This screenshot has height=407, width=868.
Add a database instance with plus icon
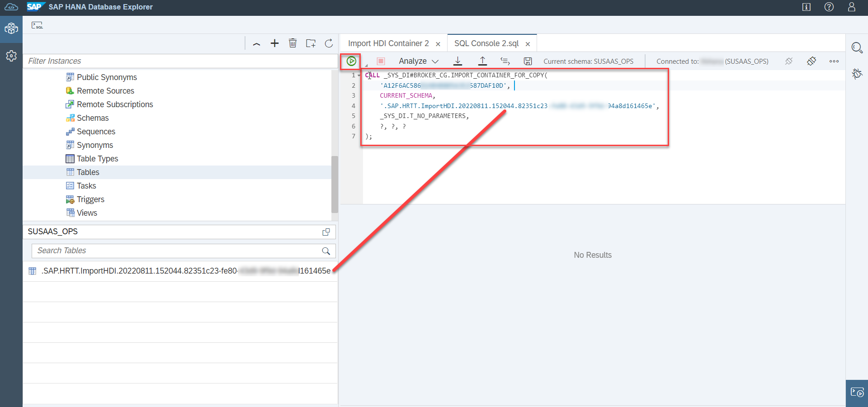click(274, 43)
